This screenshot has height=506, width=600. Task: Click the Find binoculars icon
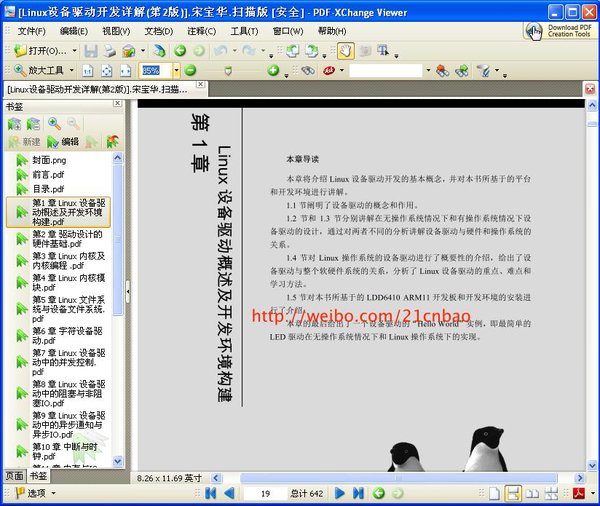tap(308, 70)
